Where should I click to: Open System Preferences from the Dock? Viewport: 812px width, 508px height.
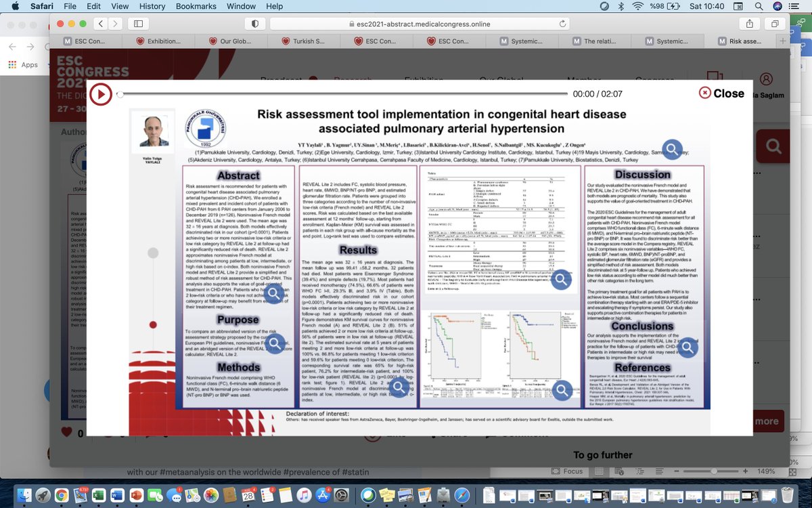340,494
